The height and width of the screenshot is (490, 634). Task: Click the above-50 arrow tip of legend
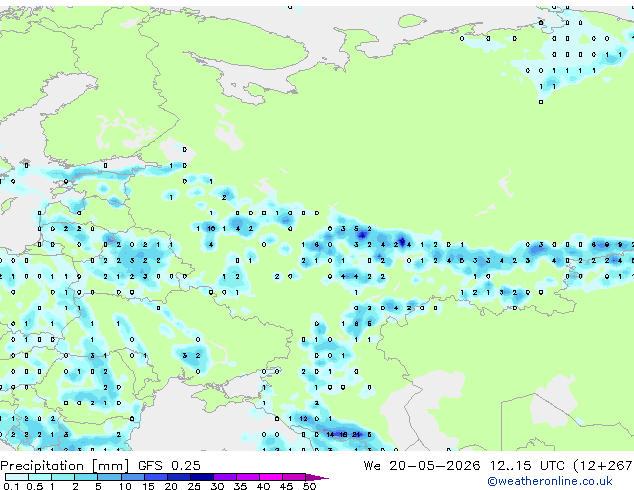coord(317,477)
